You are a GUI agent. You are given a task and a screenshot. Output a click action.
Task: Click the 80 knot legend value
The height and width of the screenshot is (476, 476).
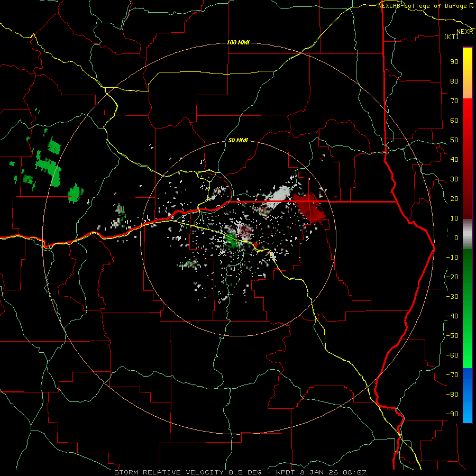coord(454,81)
